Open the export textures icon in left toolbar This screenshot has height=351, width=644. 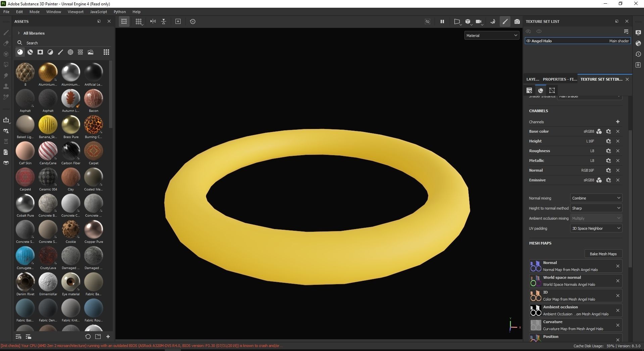coord(6,120)
